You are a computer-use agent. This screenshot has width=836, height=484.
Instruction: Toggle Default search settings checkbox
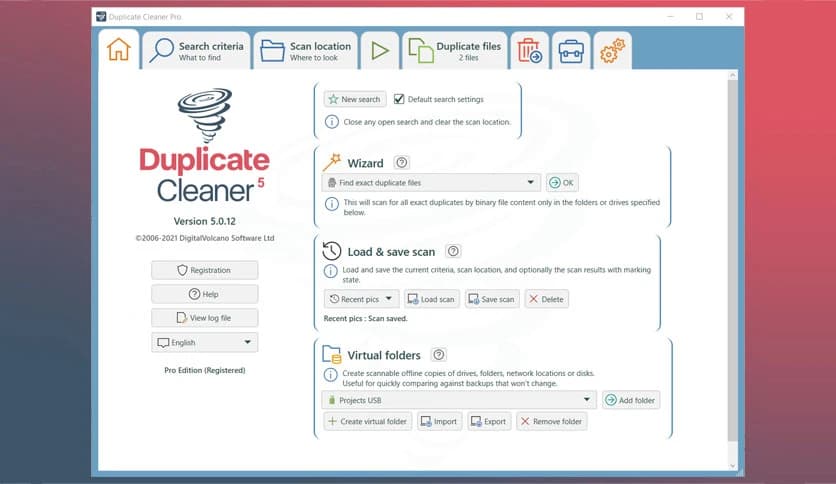point(399,99)
